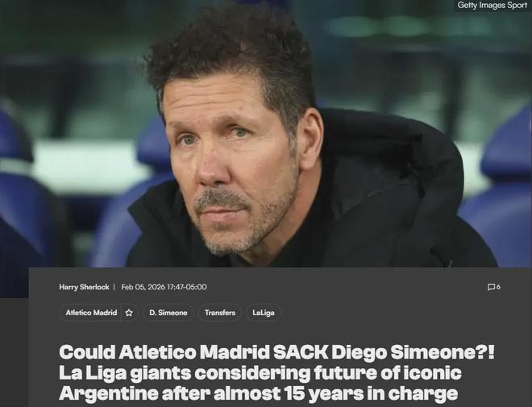
Task: Open the D. Simeone tag
Action: 168,313
